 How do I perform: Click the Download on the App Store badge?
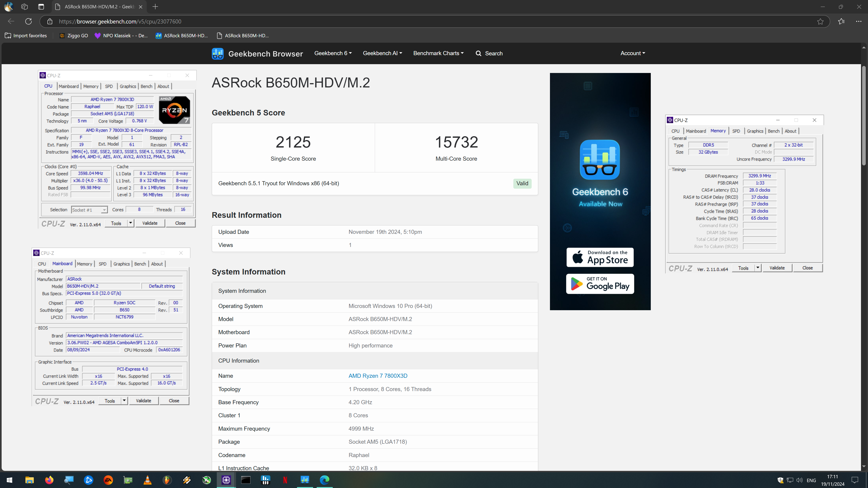point(600,257)
